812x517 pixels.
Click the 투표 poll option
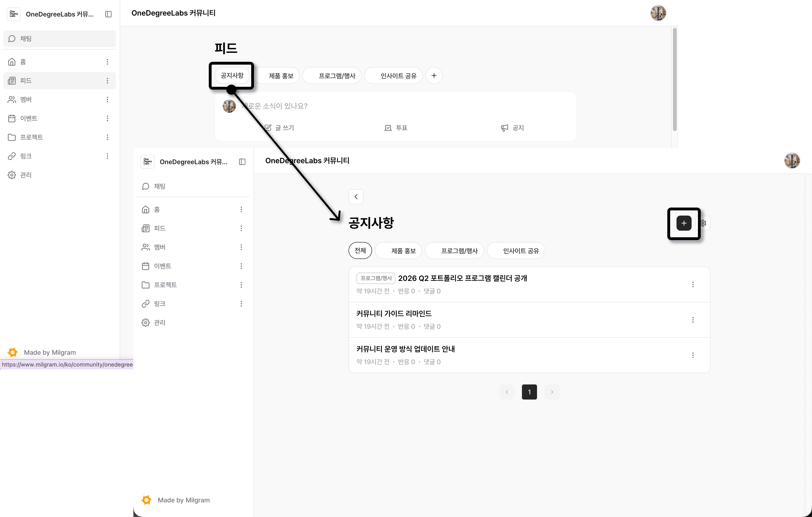(396, 128)
